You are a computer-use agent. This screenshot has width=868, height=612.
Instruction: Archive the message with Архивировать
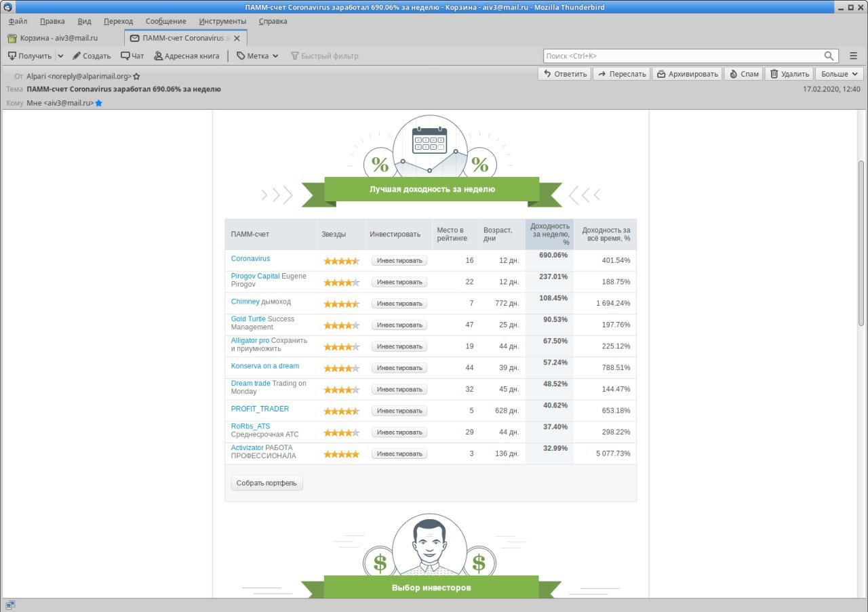(687, 74)
